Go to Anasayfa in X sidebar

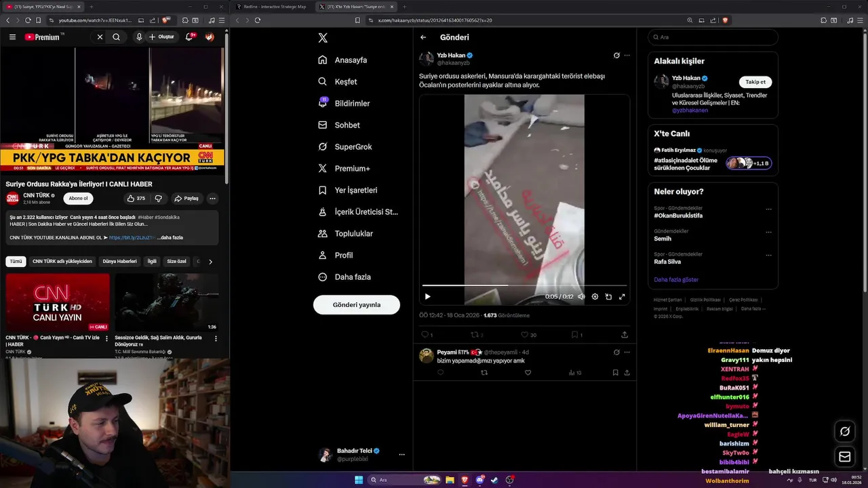(x=342, y=60)
